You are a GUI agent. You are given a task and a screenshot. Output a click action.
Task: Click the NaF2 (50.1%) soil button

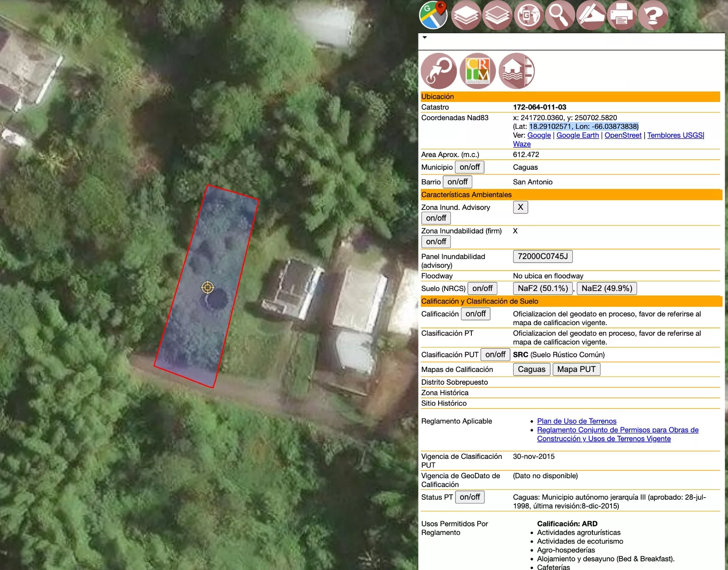[543, 288]
